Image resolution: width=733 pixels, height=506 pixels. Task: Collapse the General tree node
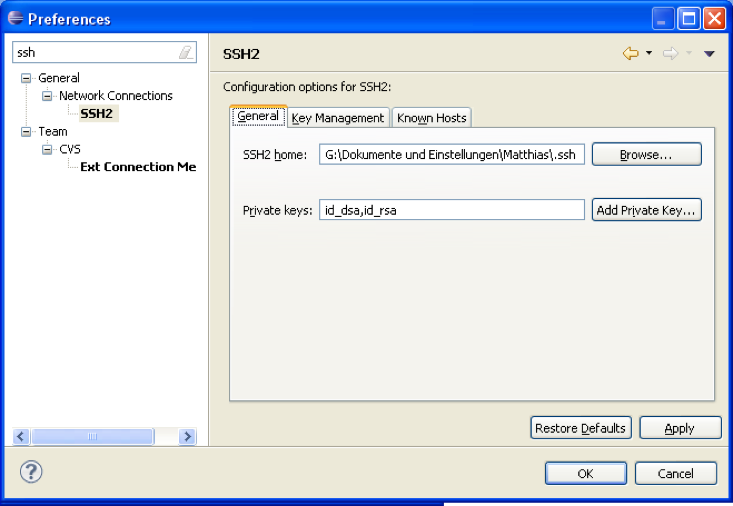pyautogui.click(x=27, y=78)
